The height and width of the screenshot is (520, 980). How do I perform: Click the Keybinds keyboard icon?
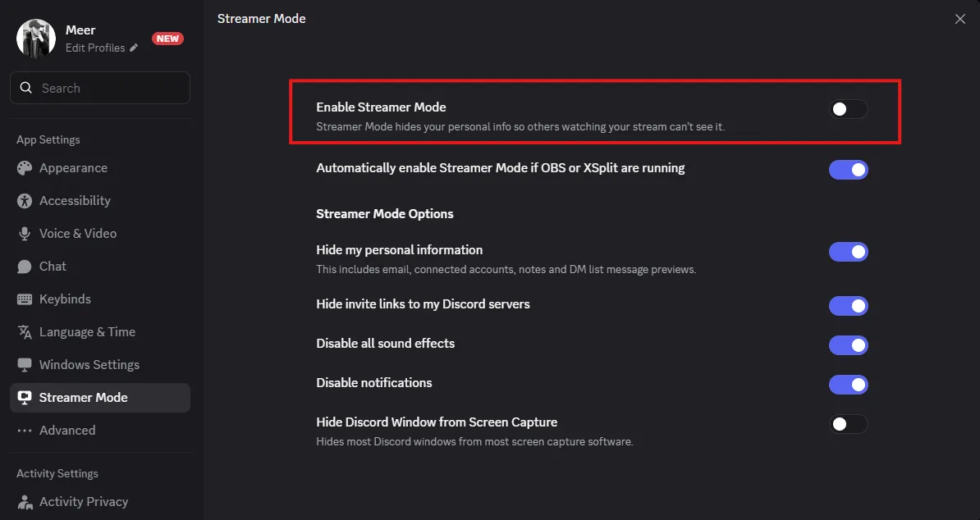point(25,299)
